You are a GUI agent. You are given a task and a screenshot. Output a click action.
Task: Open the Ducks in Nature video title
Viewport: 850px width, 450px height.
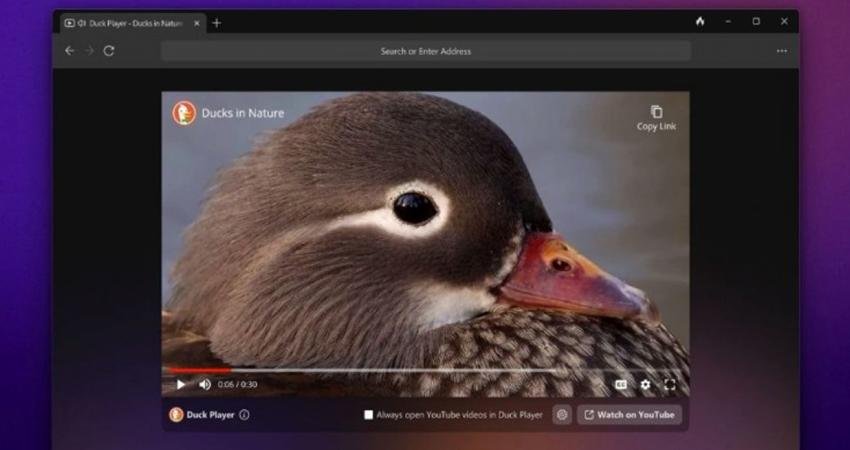243,113
